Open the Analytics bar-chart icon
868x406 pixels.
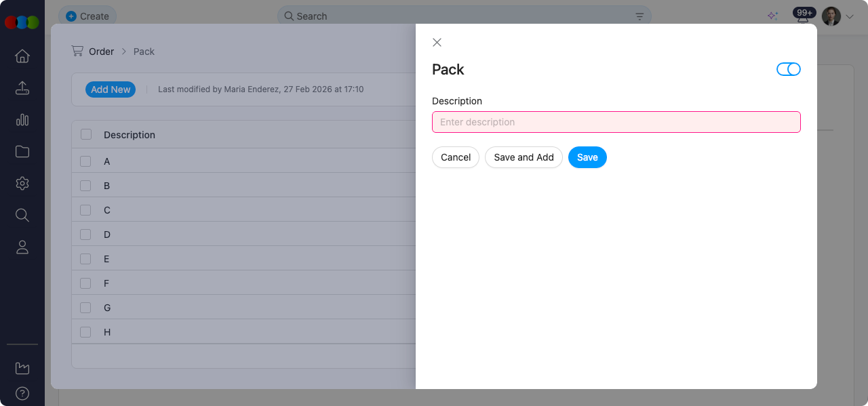click(22, 120)
